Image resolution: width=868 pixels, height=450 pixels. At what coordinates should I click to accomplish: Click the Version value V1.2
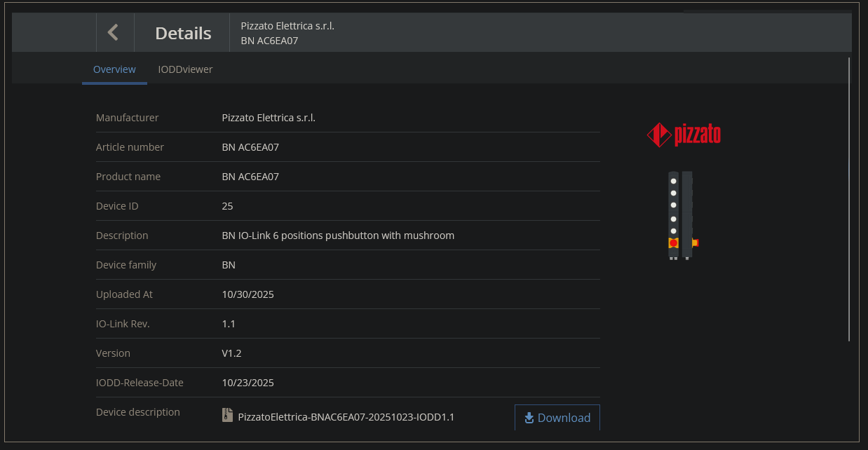point(231,353)
